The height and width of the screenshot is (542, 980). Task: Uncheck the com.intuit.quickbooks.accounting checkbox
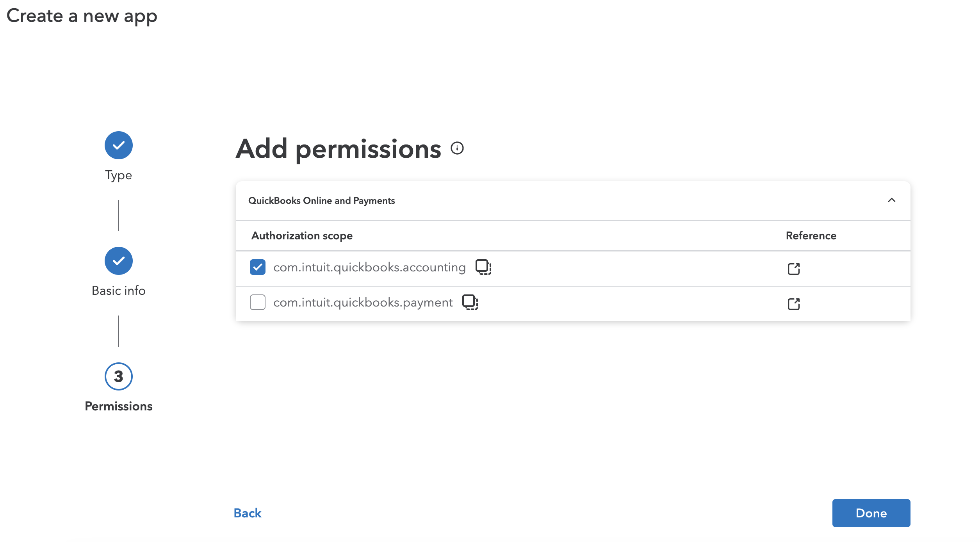click(258, 267)
